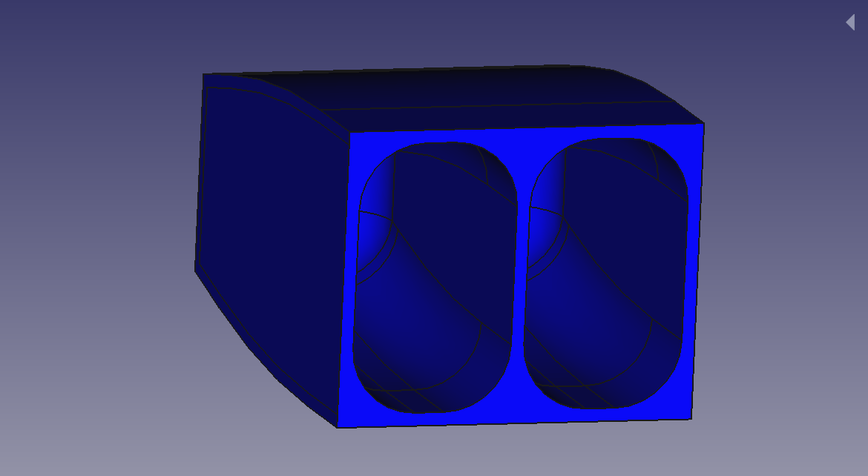Image resolution: width=868 pixels, height=476 pixels.
Task: Select the left rounded cavity of the model
Action: point(435,277)
